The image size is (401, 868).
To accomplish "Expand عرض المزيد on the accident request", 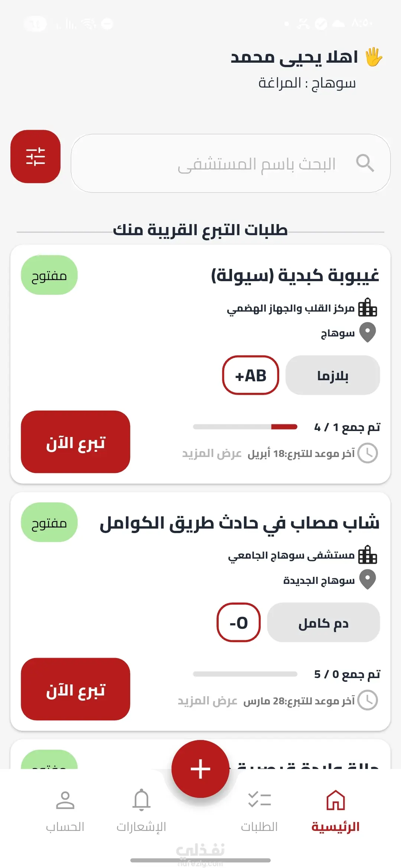I will (x=207, y=701).
